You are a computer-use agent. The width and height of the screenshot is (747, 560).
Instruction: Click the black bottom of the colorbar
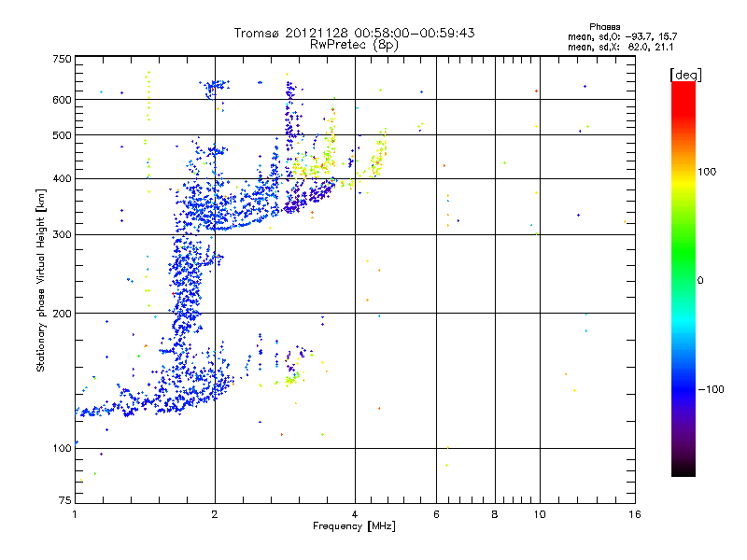coord(684,469)
